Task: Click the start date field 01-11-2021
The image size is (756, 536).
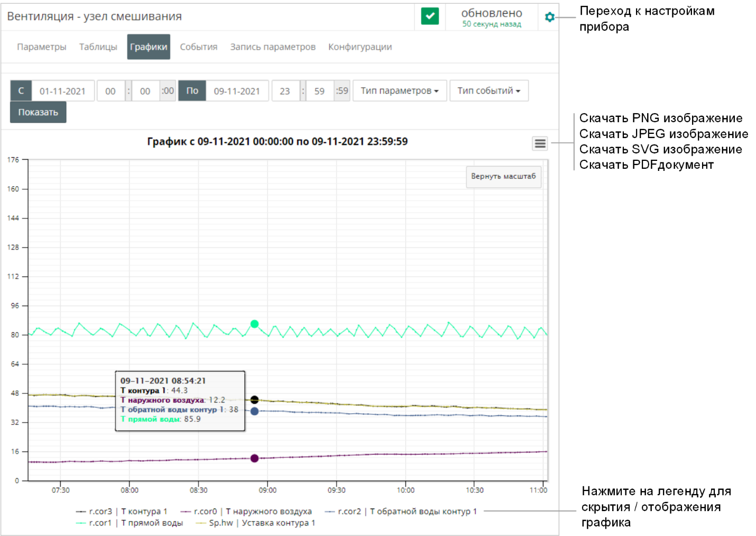Action: (62, 91)
